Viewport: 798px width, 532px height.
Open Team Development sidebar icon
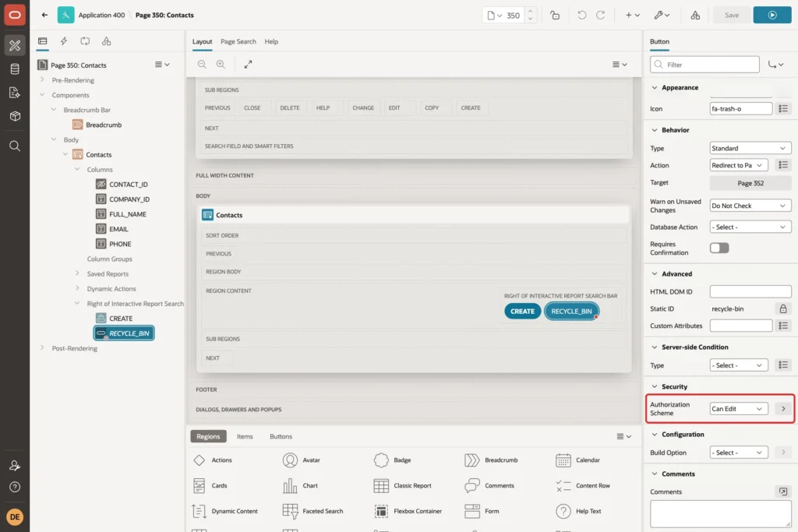click(x=15, y=93)
